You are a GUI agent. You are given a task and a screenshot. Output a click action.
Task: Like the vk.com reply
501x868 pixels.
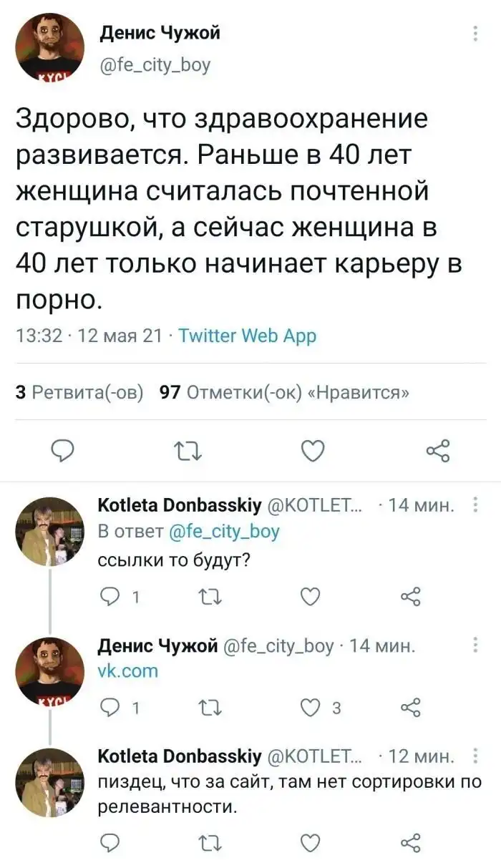(309, 708)
